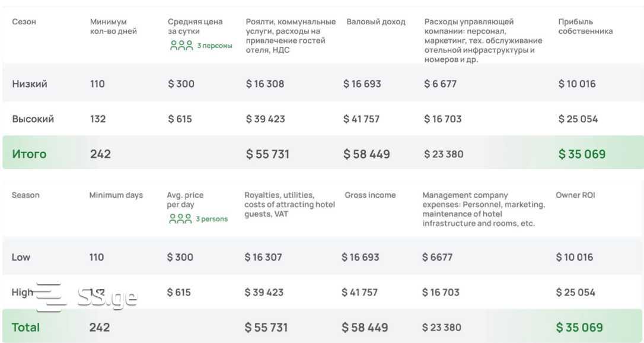Click the 'Gross income' column header

pyautogui.click(x=370, y=195)
